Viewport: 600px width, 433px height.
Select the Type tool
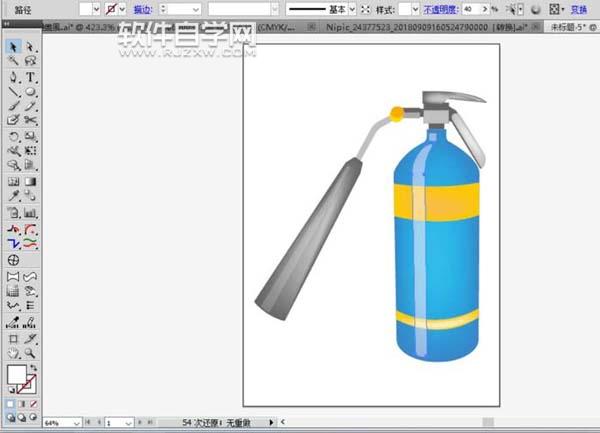(30, 77)
